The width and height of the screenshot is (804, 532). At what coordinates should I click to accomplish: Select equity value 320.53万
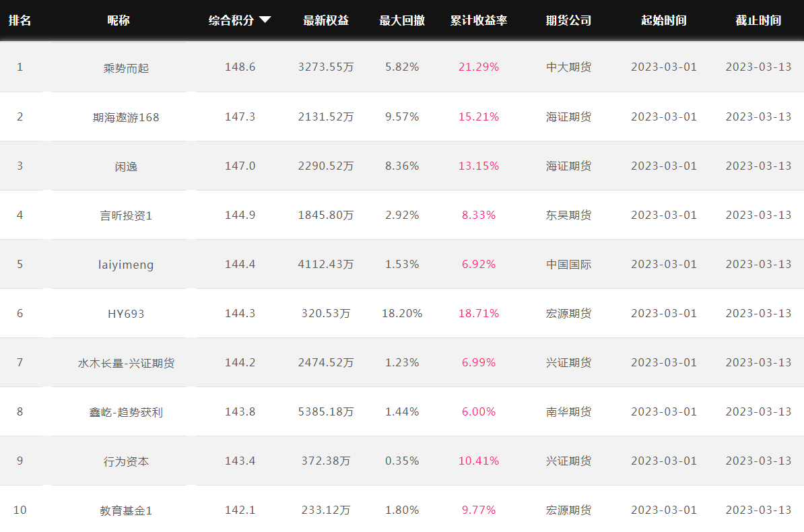click(326, 313)
